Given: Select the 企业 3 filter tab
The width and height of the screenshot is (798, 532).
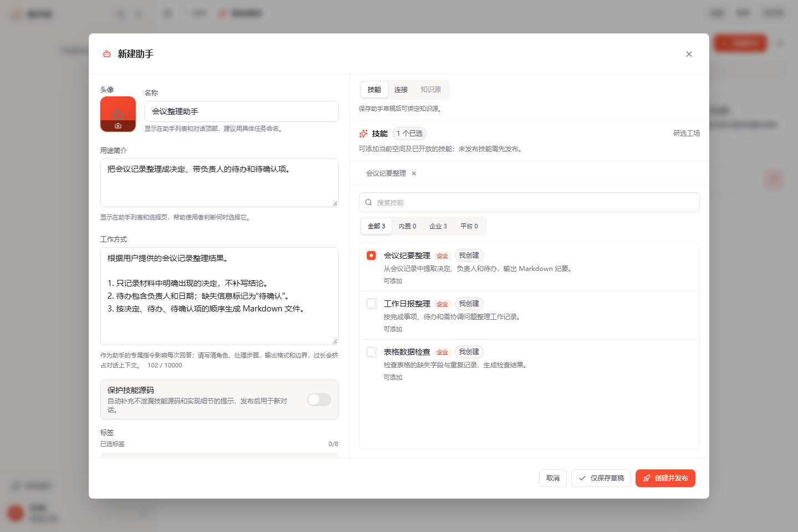Looking at the screenshot, I should [438, 226].
